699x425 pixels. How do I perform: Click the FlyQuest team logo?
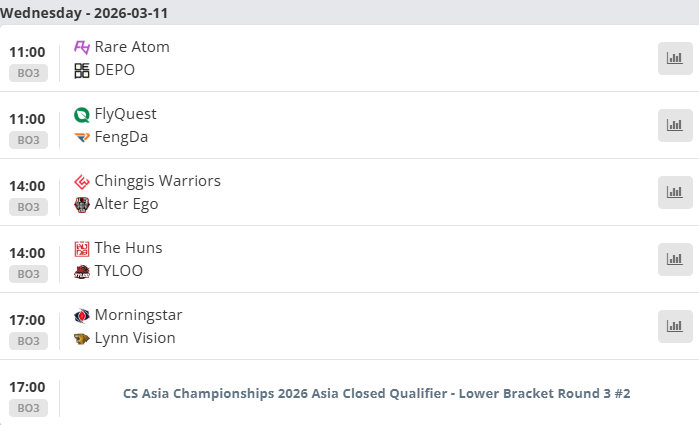[82, 114]
